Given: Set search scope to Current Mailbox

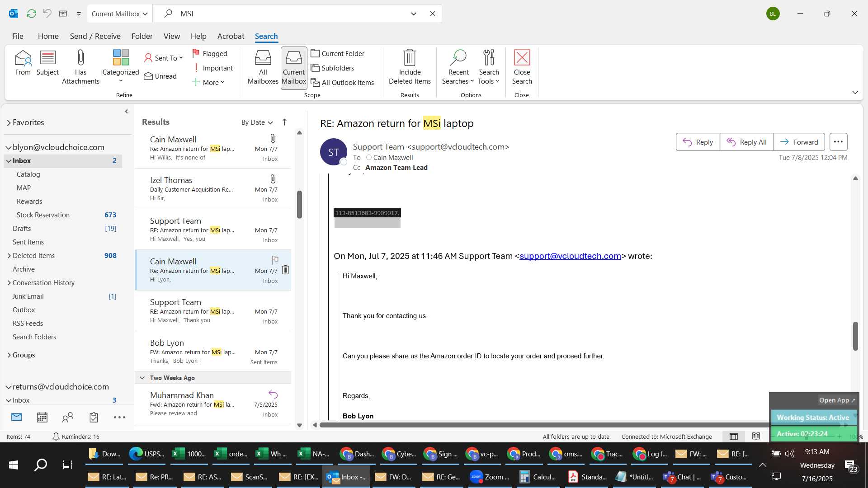Looking at the screenshot, I should (x=294, y=68).
